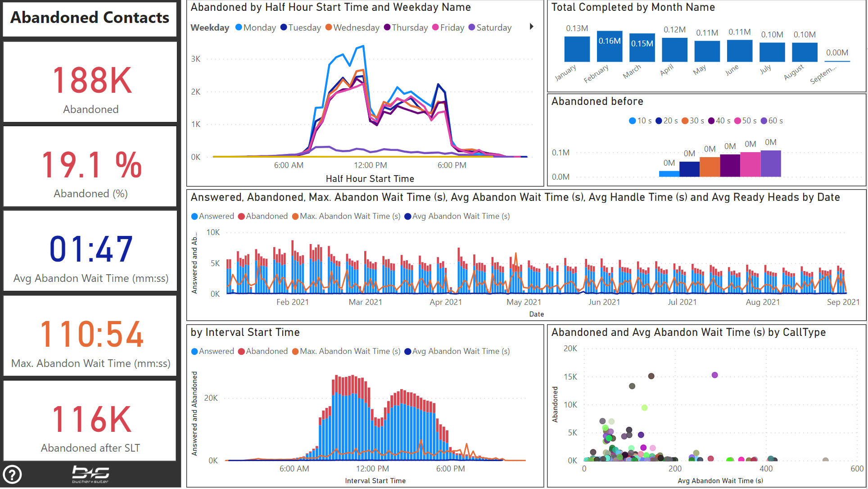Select Avg Abandon Wait Time legend in Interval chart
The image size is (868, 489).
point(457,351)
